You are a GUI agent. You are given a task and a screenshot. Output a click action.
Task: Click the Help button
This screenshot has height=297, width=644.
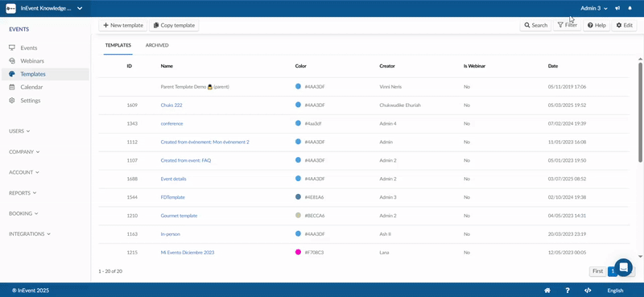(597, 25)
